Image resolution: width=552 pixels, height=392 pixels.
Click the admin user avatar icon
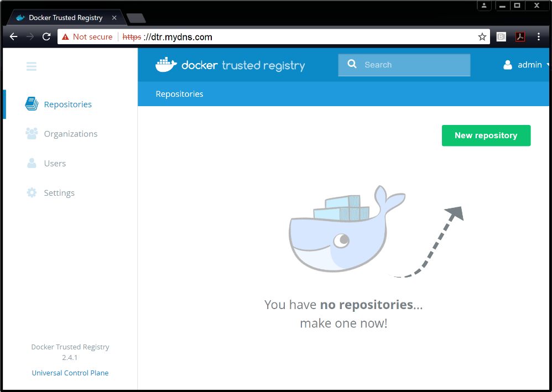coord(508,65)
